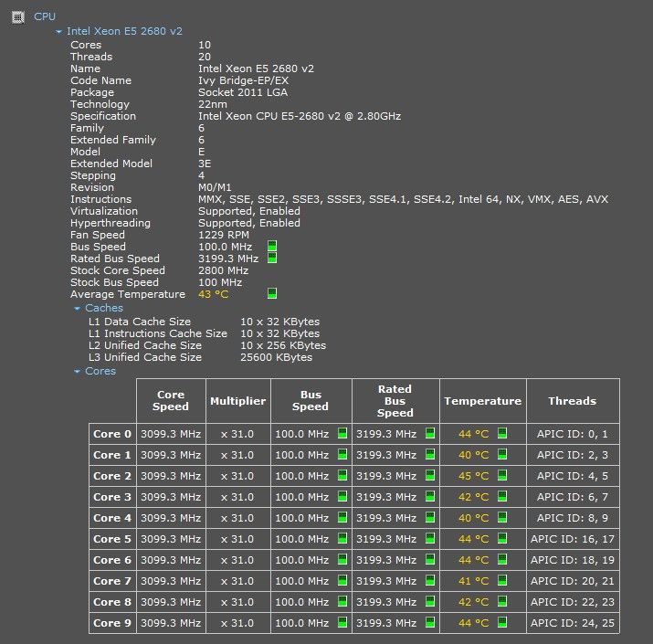Open Core 9 temperature graph icon
653x644 pixels.
point(502,622)
